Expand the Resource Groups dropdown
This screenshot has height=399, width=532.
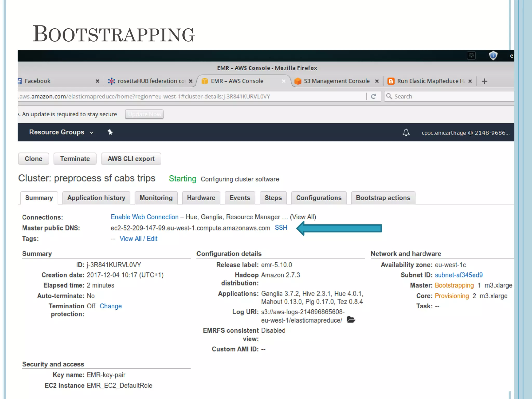(x=61, y=132)
